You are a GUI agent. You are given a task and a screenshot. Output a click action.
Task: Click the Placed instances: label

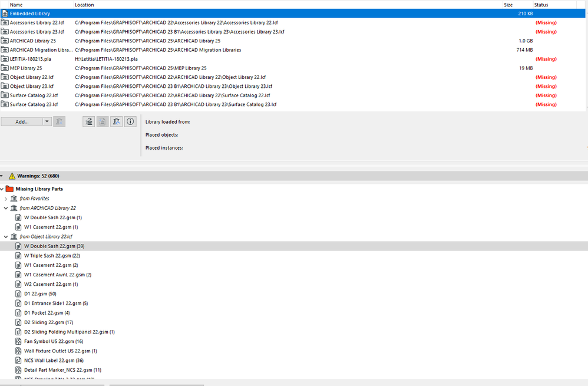tap(164, 148)
